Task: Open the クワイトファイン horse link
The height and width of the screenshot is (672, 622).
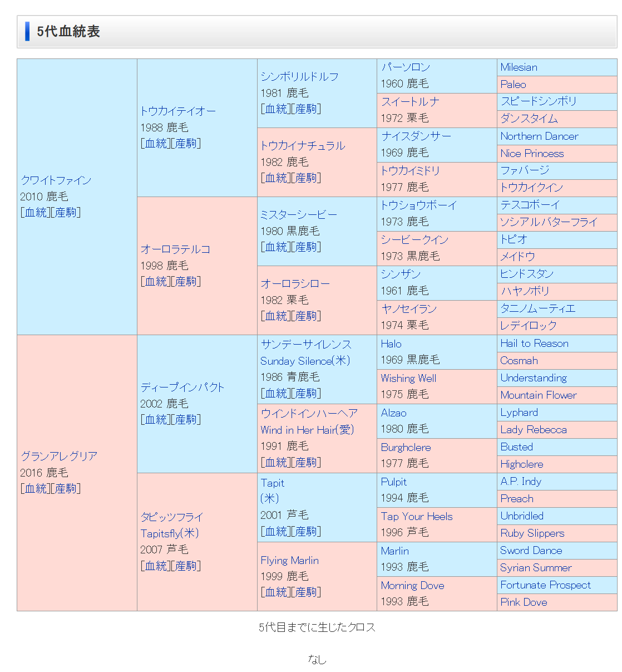Action: (56, 180)
